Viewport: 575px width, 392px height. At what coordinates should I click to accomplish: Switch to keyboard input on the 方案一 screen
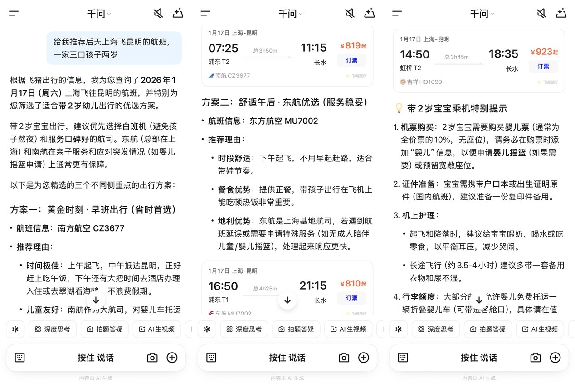(19, 358)
